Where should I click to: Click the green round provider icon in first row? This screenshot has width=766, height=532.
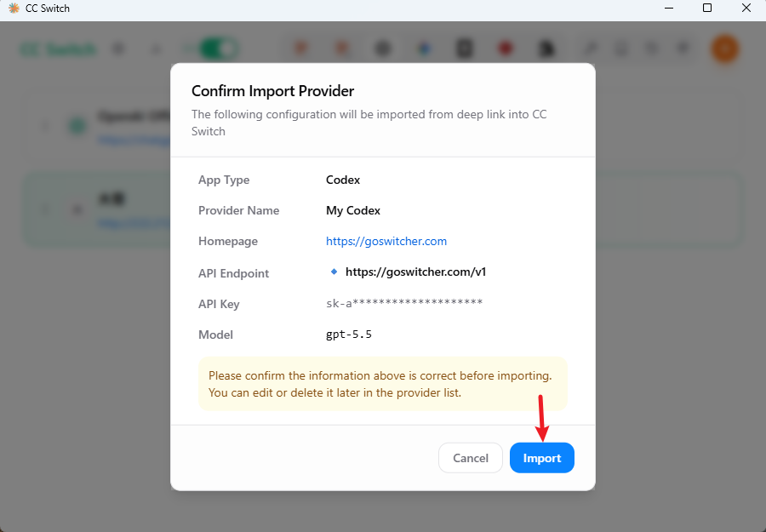coord(77,126)
